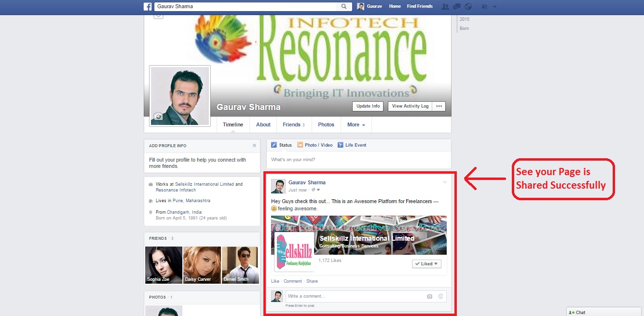Open the Photos tab
Screen dimensions: 644x316
click(326, 124)
